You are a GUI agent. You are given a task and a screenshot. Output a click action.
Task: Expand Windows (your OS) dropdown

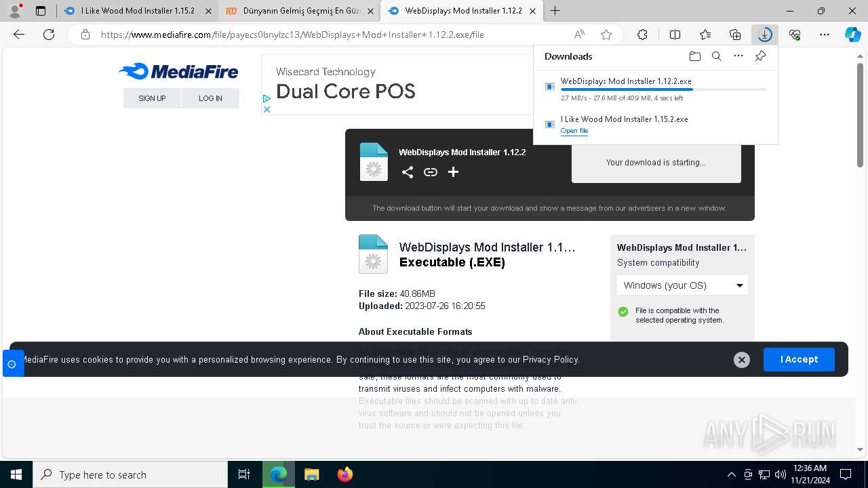[x=682, y=285]
